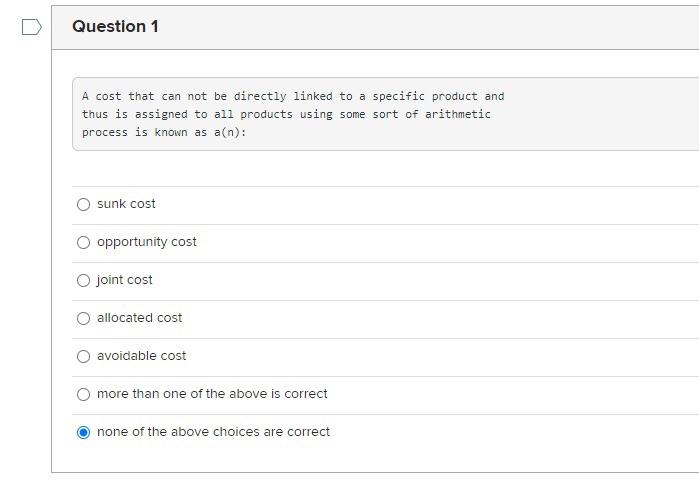Choose the 'opportunity cost' radio button
The height and width of the screenshot is (485, 699).
pos(83,242)
